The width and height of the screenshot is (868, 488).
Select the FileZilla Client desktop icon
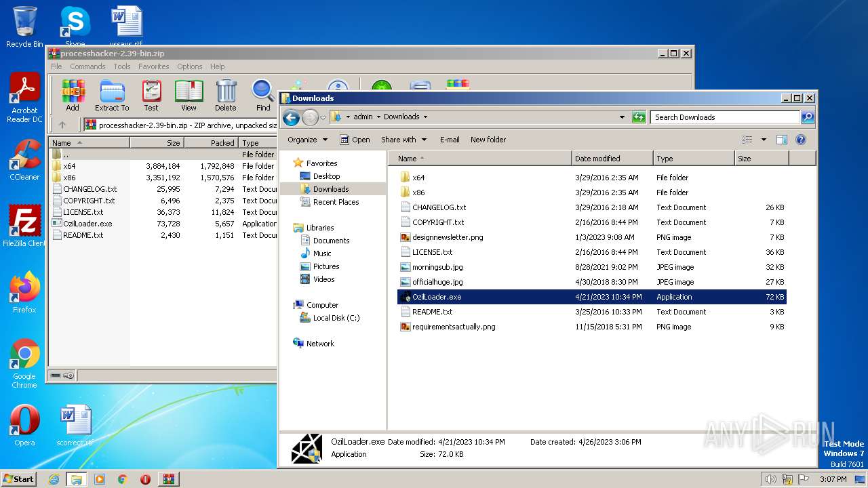[24, 226]
